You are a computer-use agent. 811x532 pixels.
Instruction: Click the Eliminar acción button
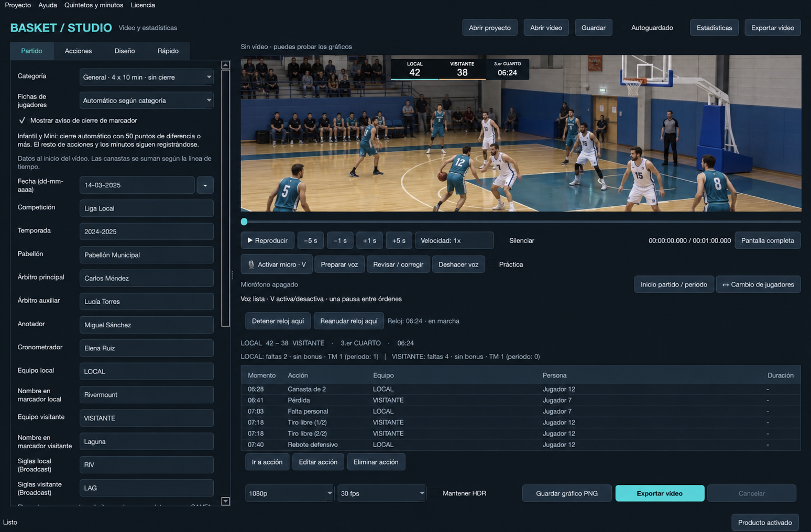376,462
